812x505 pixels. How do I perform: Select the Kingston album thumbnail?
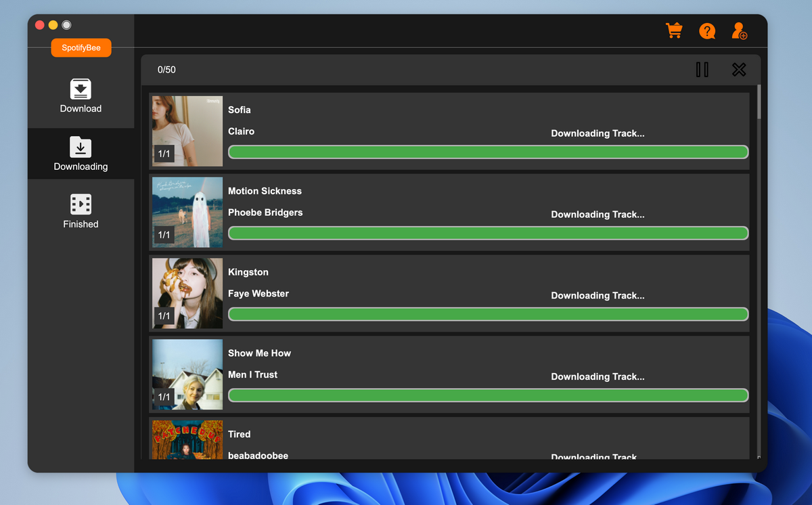[187, 294]
